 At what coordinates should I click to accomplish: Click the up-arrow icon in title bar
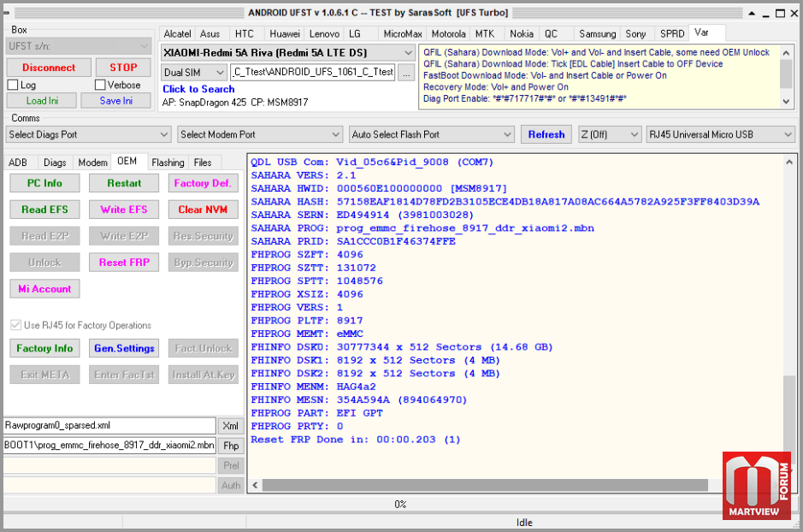coord(752,14)
